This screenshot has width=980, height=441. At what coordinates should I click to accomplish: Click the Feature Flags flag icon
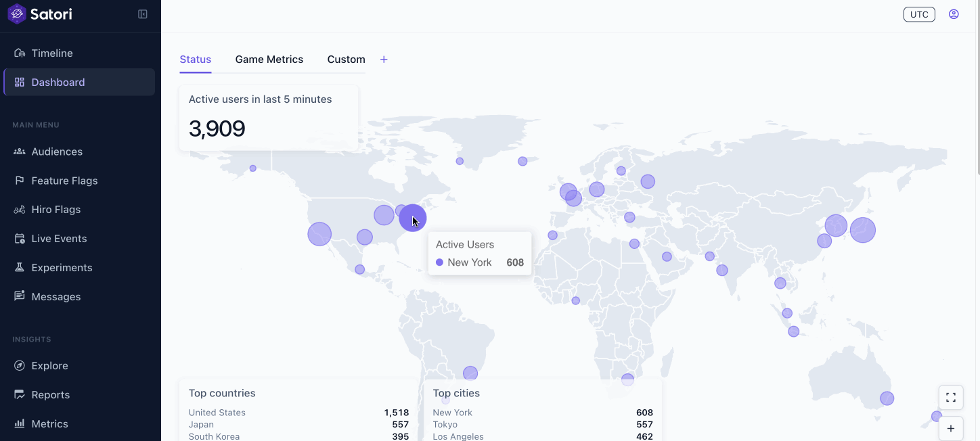(x=20, y=181)
